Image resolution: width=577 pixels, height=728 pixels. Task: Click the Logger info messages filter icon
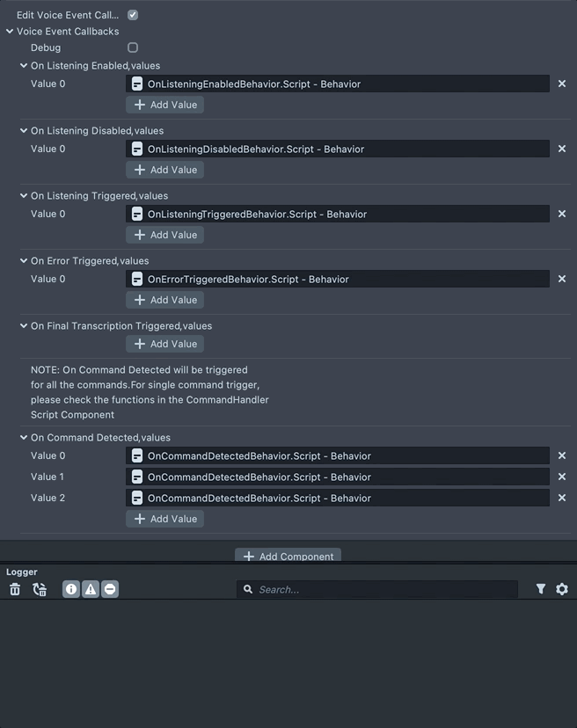click(x=71, y=589)
